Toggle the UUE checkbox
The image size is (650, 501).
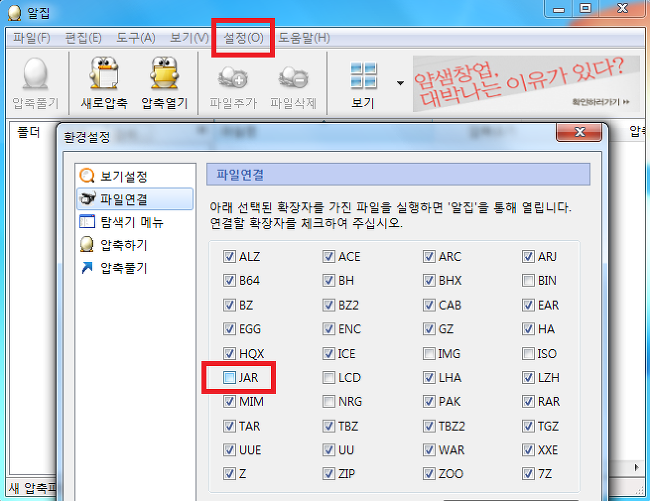tap(229, 450)
